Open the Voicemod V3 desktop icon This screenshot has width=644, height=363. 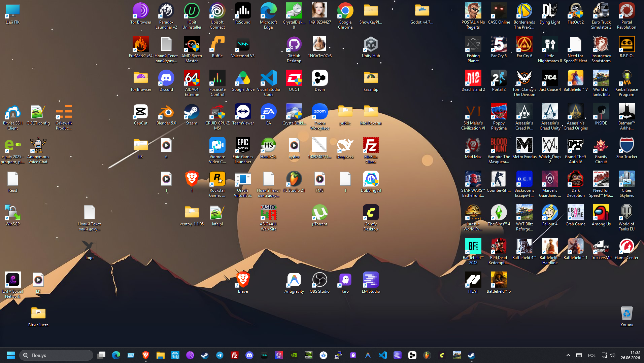pyautogui.click(x=243, y=47)
